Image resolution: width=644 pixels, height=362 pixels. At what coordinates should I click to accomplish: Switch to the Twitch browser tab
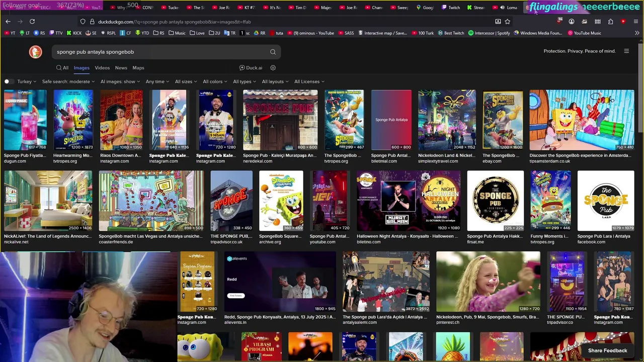point(451,8)
